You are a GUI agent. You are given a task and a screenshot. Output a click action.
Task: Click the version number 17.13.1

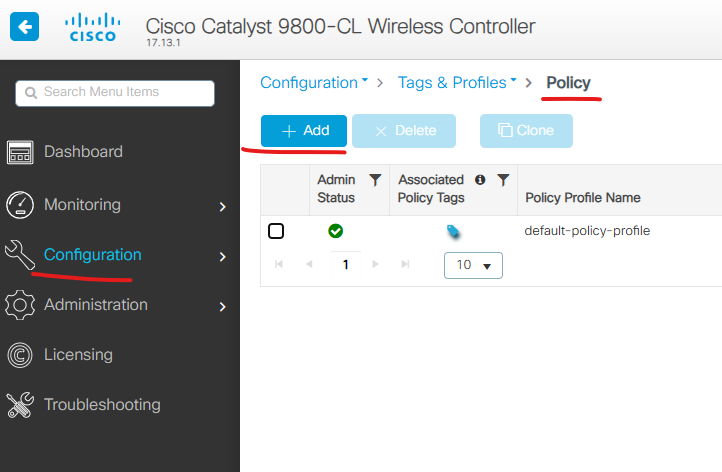coord(163,43)
